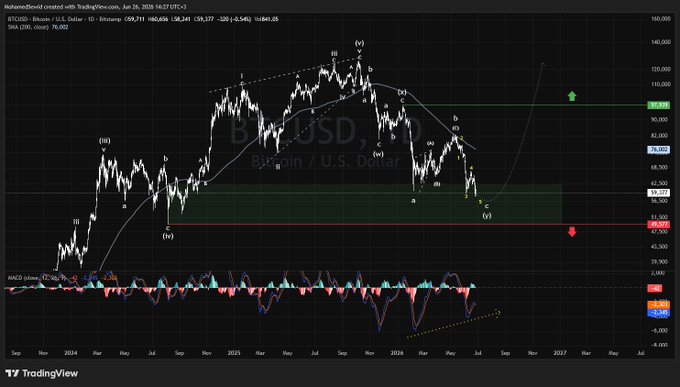Click the 39,900 price axis label
Screen dimensions: 680x387
[659, 262]
